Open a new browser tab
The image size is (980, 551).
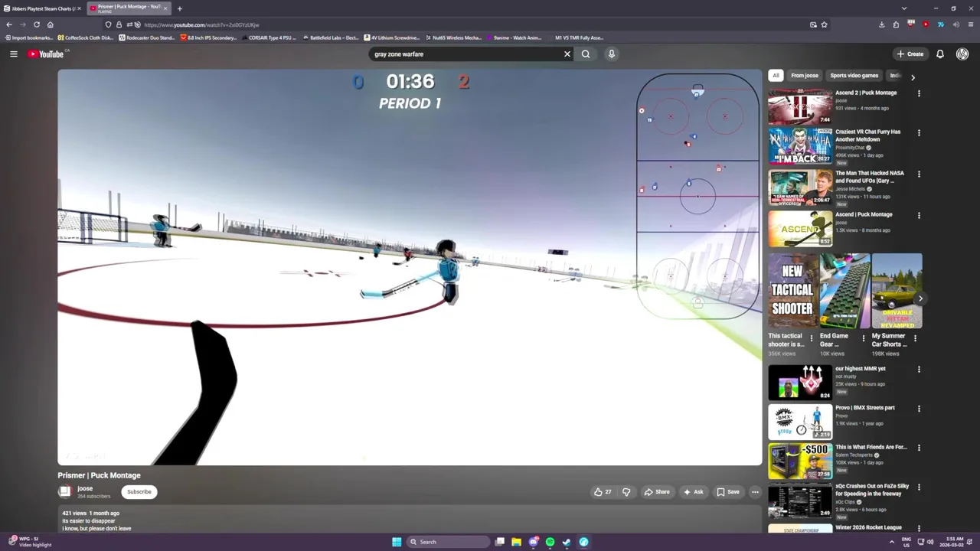point(179,8)
